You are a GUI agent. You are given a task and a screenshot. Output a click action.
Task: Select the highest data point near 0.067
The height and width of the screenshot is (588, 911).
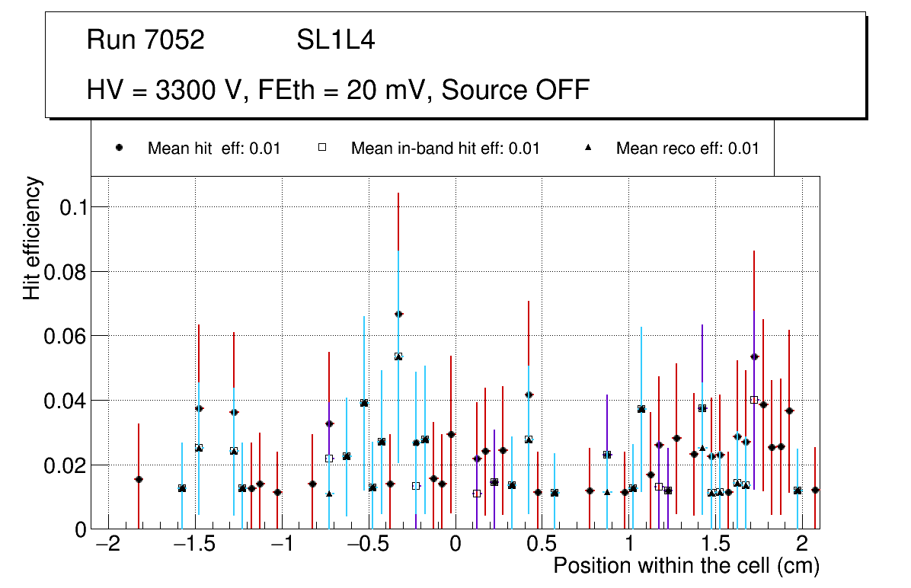click(x=398, y=314)
